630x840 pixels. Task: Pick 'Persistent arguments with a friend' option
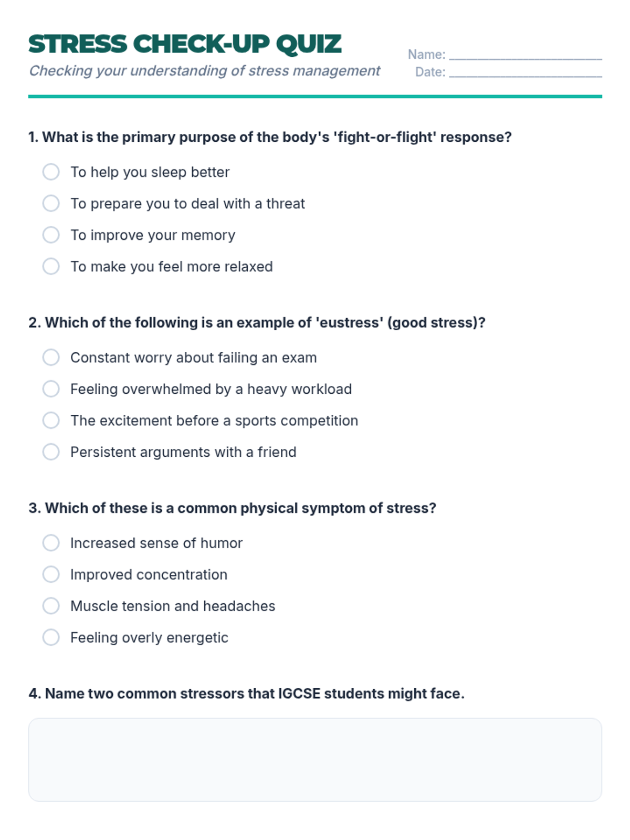tap(51, 452)
